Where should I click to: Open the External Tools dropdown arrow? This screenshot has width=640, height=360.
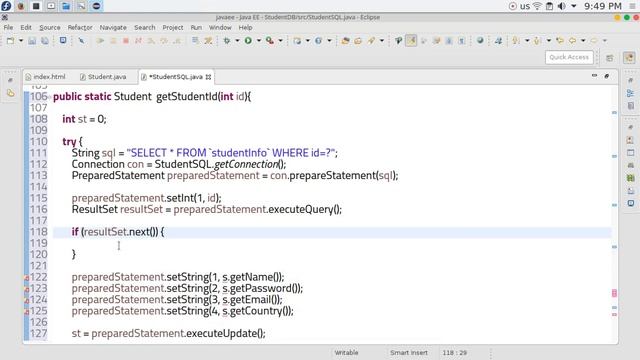(x=280, y=40)
